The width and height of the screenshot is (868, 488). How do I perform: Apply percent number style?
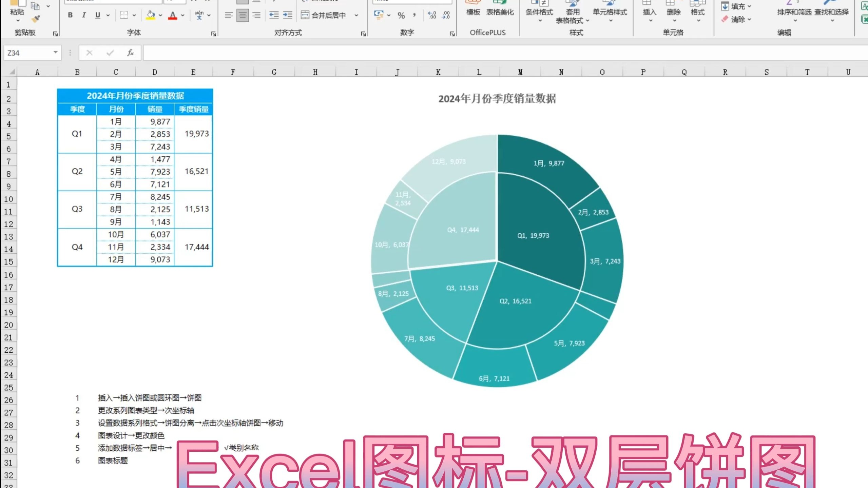click(x=401, y=15)
